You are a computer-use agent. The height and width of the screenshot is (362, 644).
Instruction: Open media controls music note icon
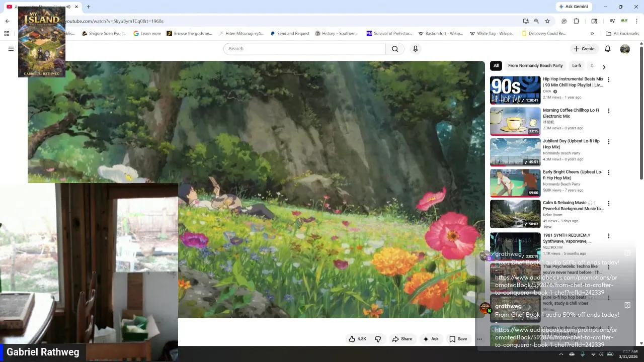tap(612, 21)
